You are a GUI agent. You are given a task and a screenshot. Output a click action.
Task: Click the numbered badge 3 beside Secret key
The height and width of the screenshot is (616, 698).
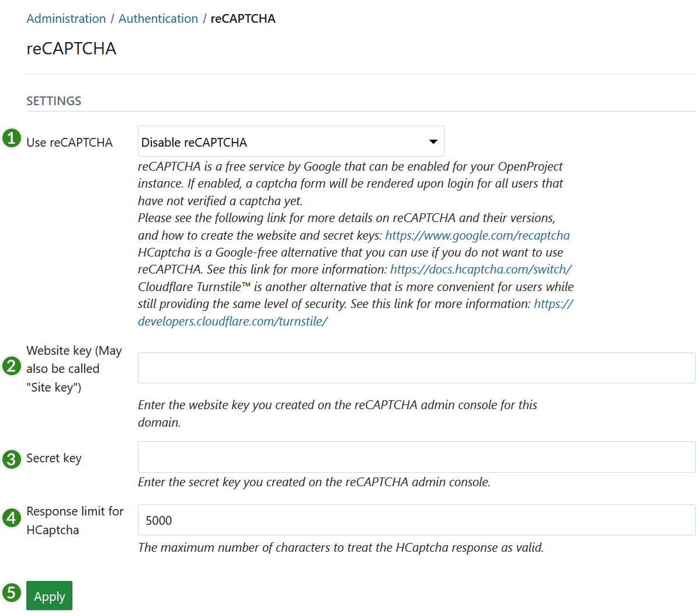point(11,458)
